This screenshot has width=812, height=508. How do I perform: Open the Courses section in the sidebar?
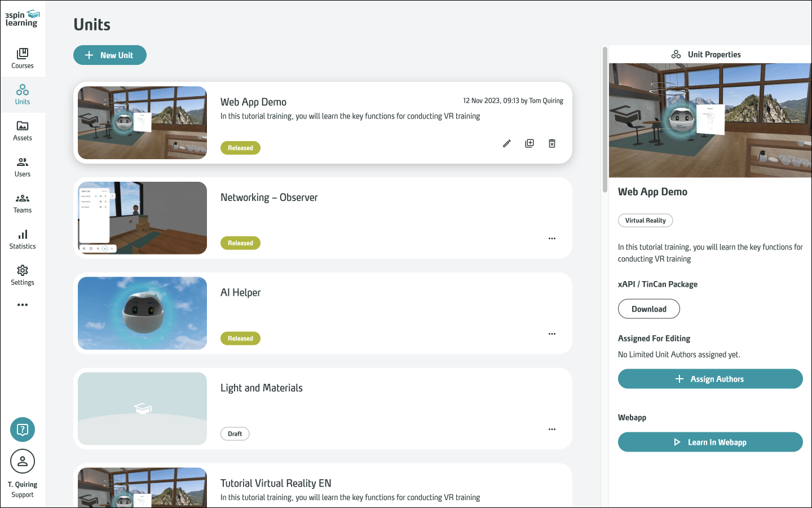(23, 58)
